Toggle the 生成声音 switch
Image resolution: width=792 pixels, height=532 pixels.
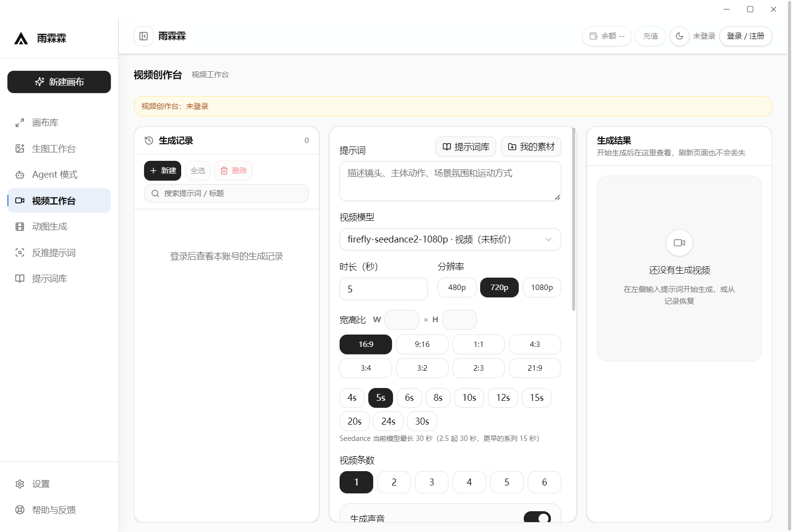(x=537, y=517)
